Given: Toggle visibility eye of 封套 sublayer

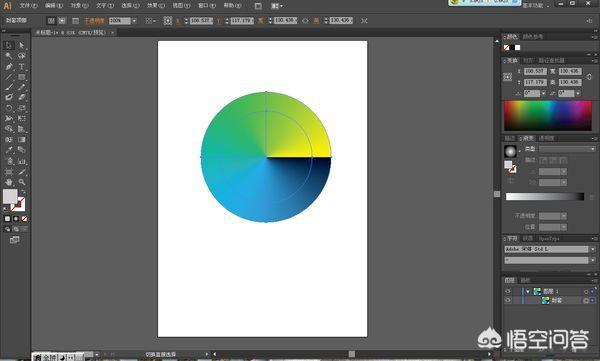Looking at the screenshot, I should [508, 301].
